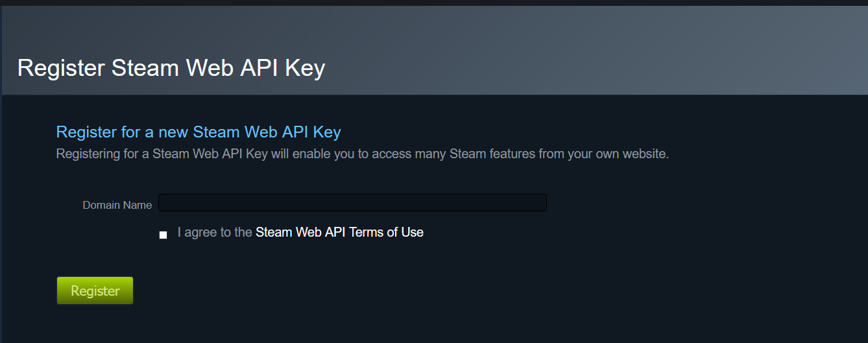868x343 pixels.
Task: Click the word "Register" in the large page title
Action: tap(61, 68)
